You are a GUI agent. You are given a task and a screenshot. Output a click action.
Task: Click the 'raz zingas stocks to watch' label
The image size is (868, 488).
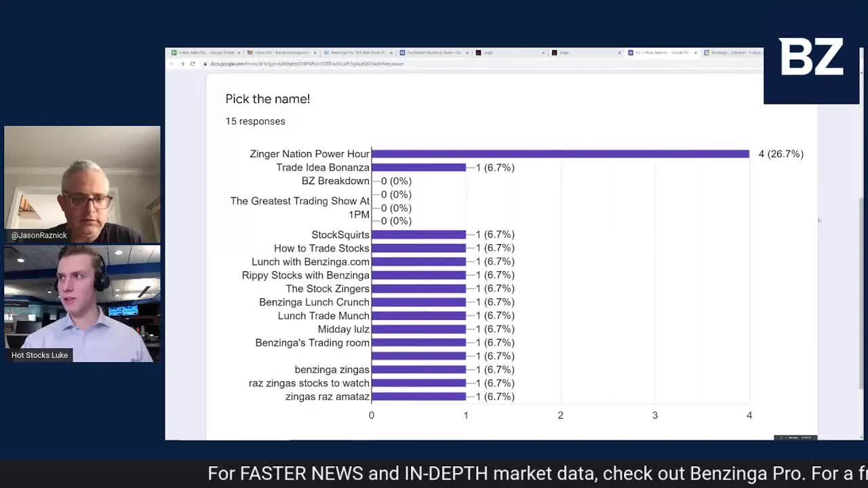tap(309, 383)
